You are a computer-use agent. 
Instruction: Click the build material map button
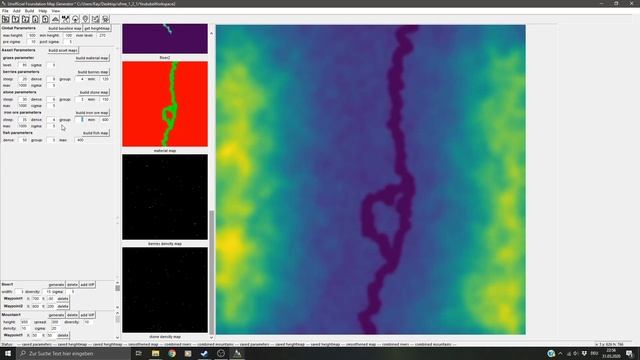[x=92, y=58]
